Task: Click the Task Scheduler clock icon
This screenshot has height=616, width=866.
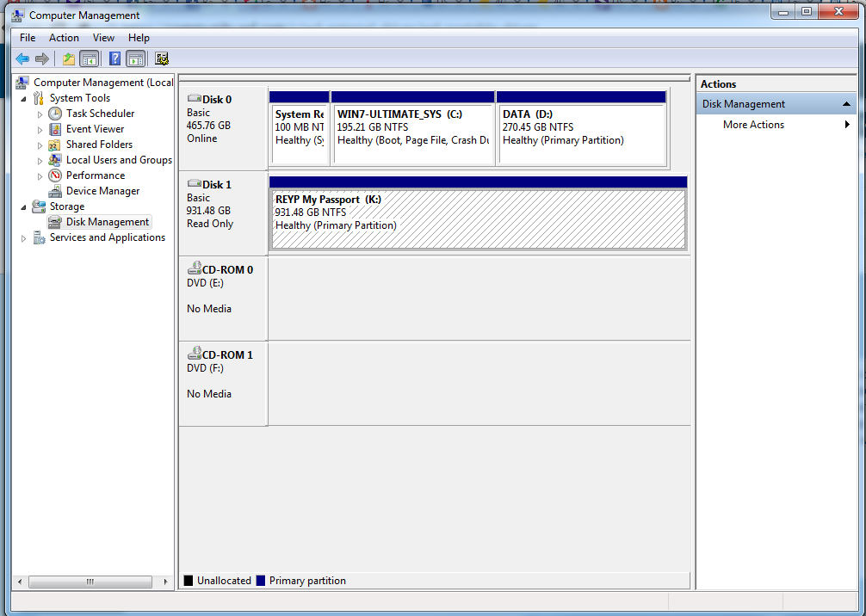Action: [x=55, y=114]
